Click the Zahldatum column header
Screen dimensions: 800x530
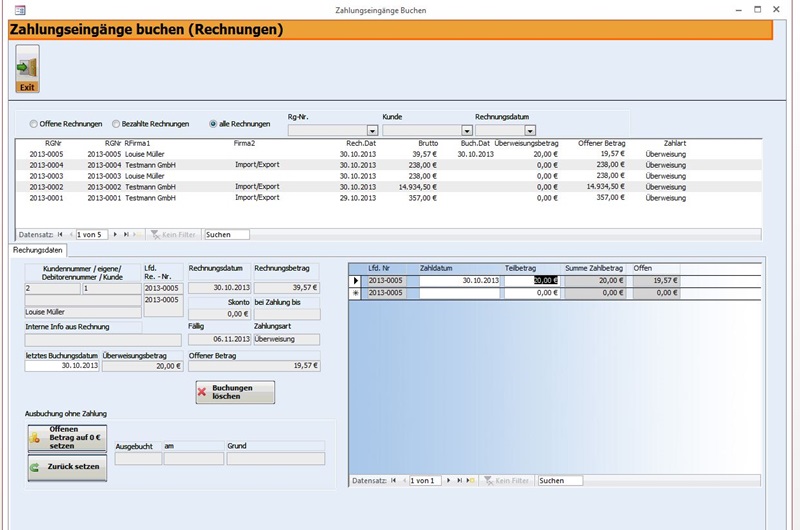[x=436, y=268]
